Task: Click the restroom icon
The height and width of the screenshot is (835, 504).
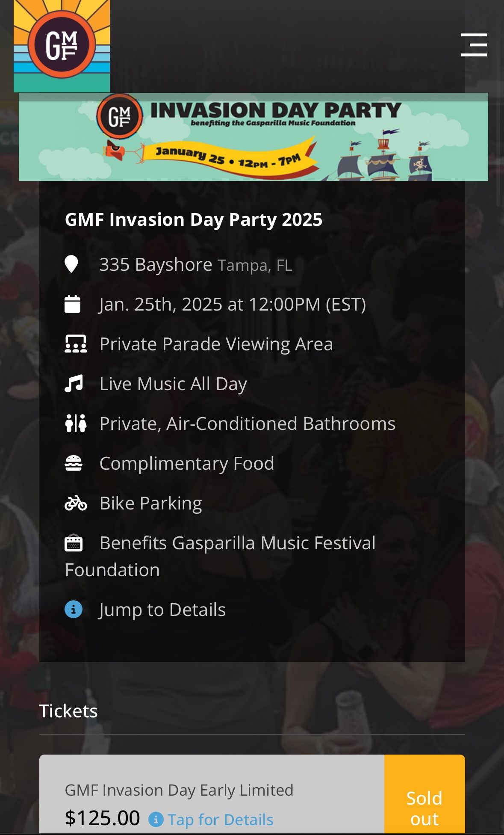Action: pyautogui.click(x=75, y=423)
